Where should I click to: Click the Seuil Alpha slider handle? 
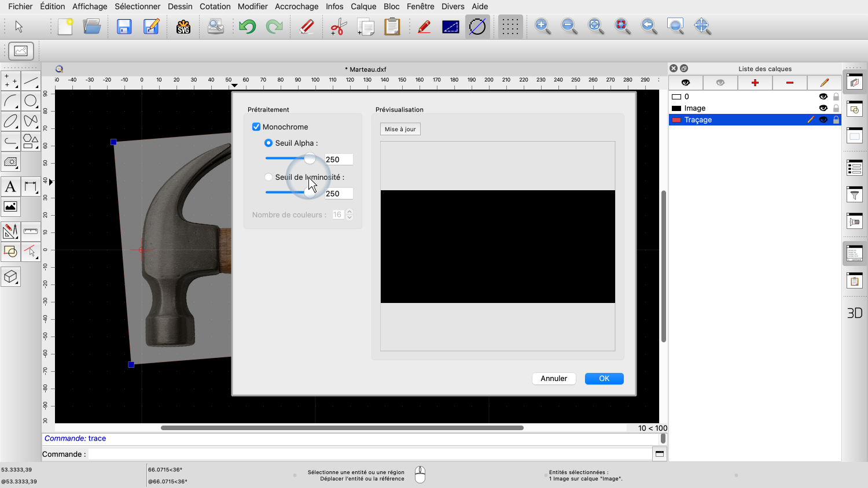pos(310,158)
